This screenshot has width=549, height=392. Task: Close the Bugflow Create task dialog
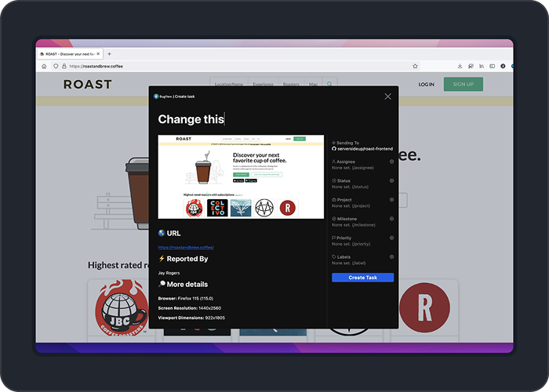tap(387, 96)
